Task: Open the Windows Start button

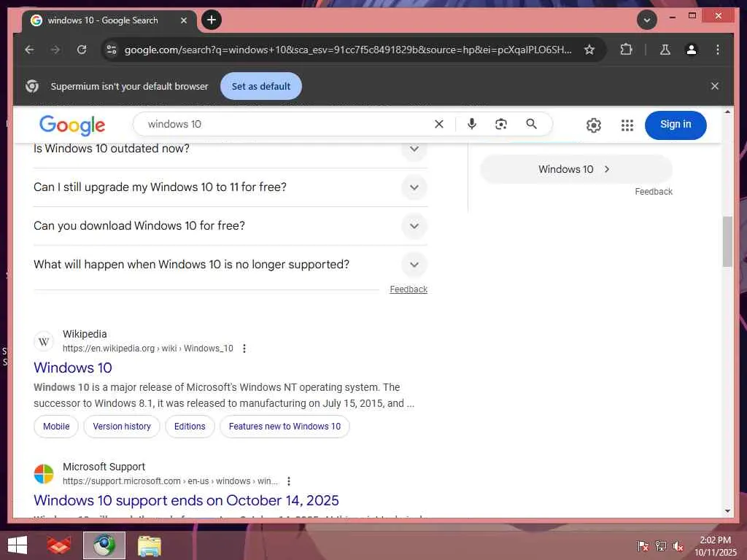Action: coord(18,545)
